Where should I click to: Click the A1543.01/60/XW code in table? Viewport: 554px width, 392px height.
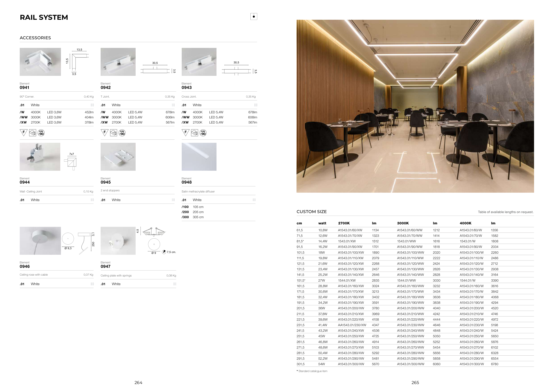350,230
